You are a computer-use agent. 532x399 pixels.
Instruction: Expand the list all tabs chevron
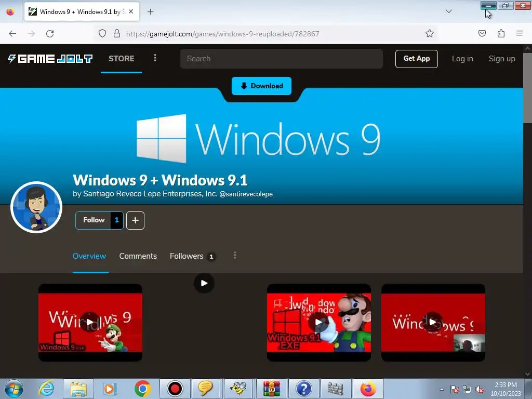[x=448, y=11]
